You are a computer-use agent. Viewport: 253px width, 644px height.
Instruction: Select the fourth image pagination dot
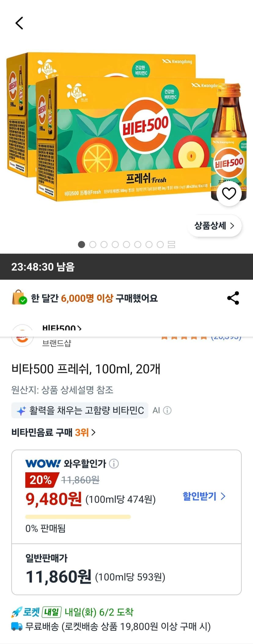[x=115, y=244]
